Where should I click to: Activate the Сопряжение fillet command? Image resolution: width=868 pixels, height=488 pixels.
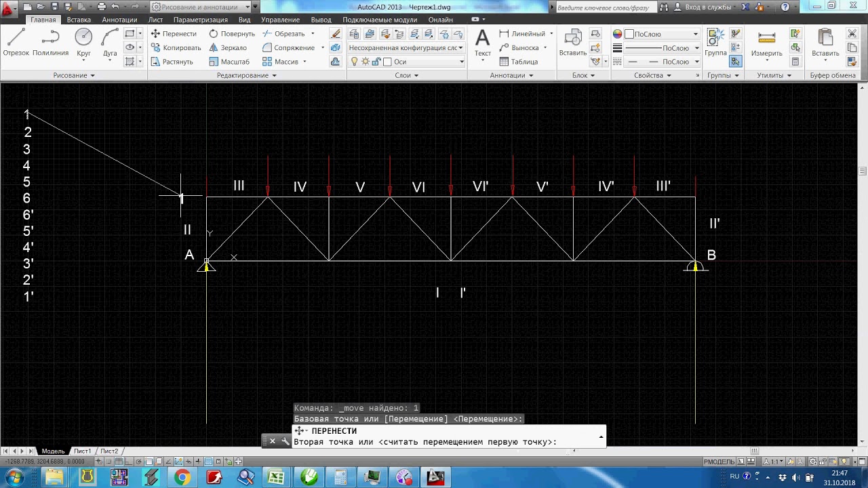(289, 48)
